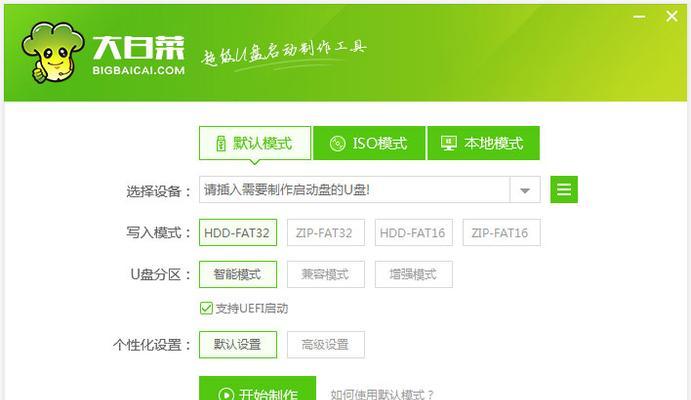Switch to the 本地模式 tab

(x=483, y=143)
